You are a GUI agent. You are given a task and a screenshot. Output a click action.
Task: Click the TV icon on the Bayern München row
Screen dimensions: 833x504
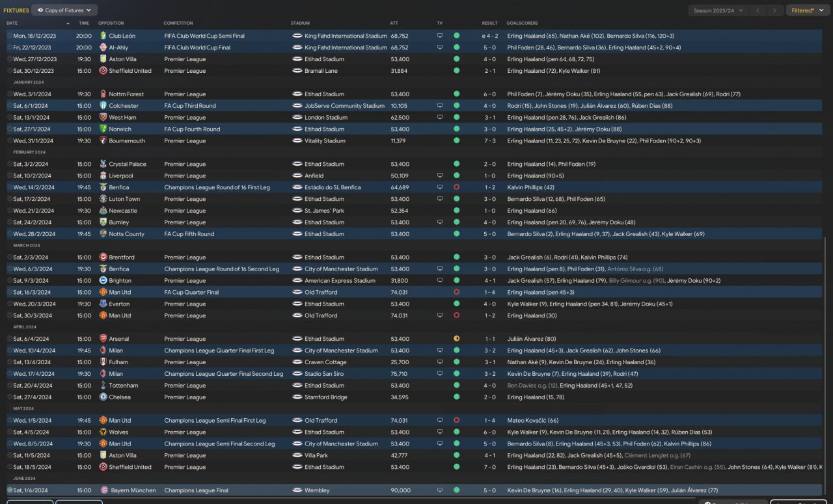(x=440, y=490)
